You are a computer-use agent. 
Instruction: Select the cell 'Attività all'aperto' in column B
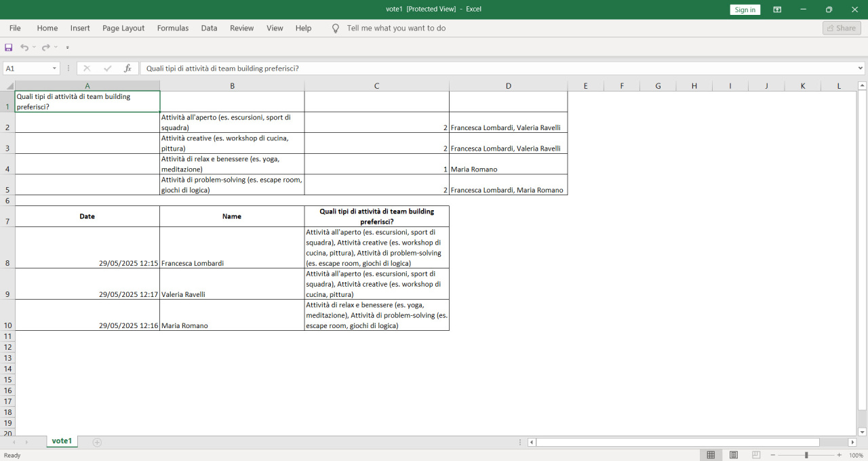tap(232, 123)
